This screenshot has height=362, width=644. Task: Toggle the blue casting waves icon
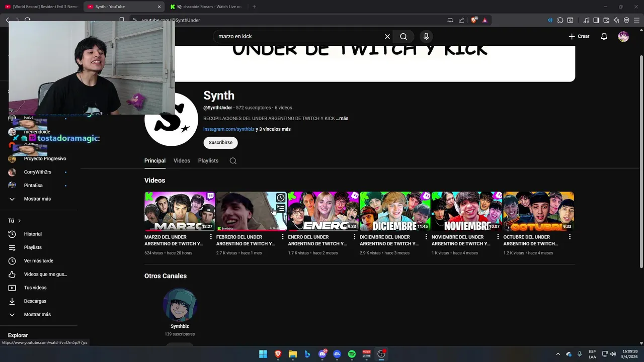(550, 20)
